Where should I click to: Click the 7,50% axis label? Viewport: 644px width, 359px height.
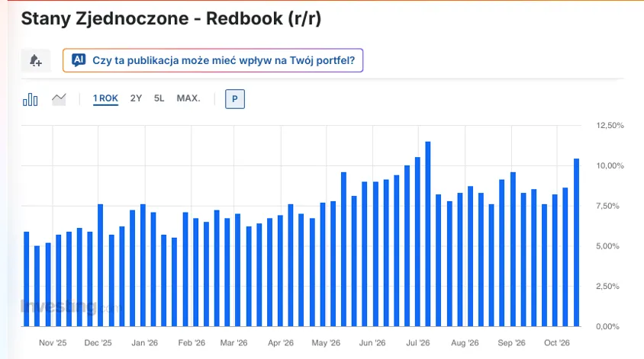point(607,206)
